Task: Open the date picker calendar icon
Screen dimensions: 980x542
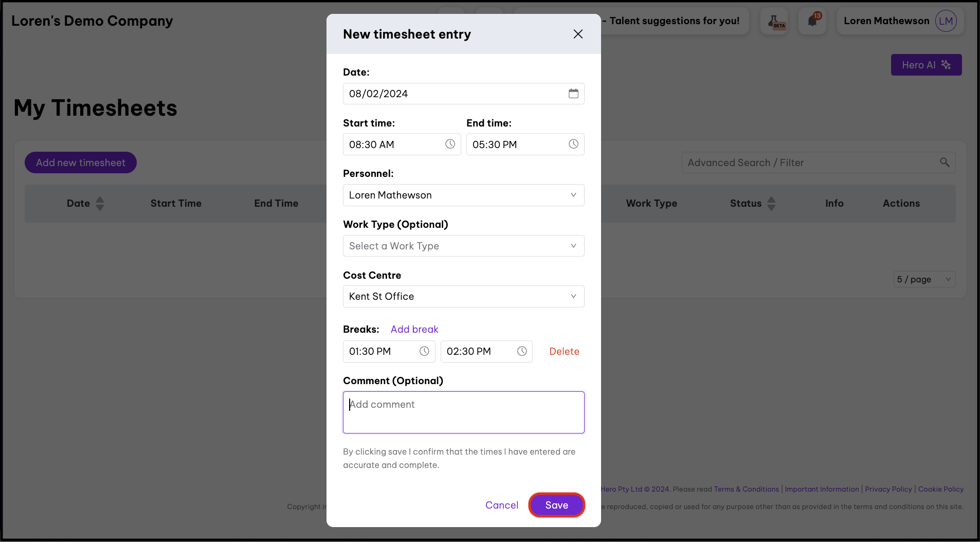Action: [x=573, y=94]
